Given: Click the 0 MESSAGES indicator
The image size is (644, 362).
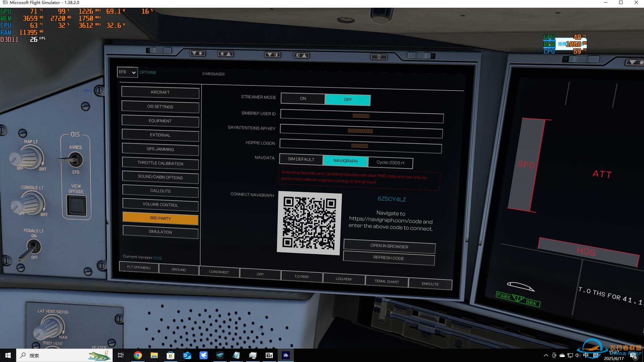Looking at the screenshot, I should tap(213, 74).
